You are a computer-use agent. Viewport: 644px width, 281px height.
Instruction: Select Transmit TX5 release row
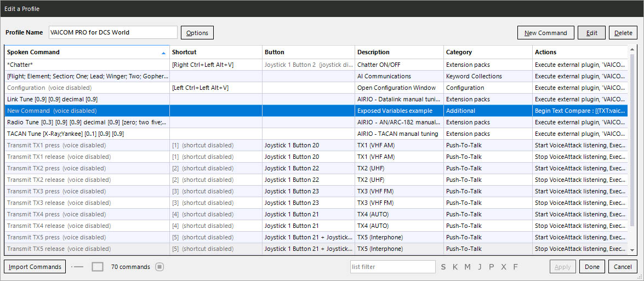pyautogui.click(x=316, y=249)
